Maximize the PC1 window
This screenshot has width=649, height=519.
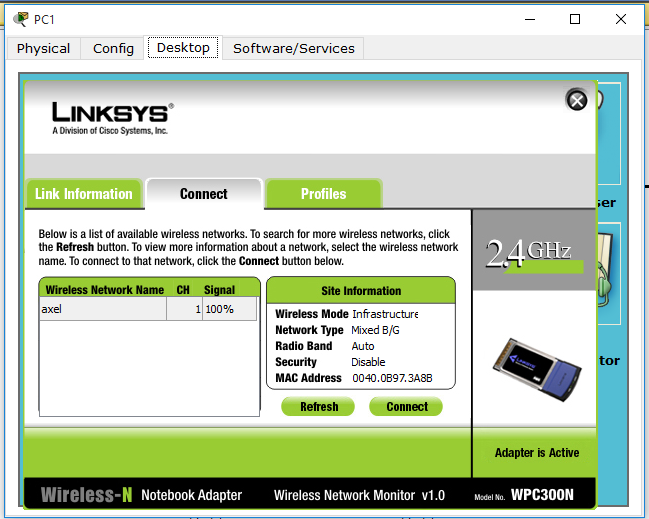coord(574,19)
